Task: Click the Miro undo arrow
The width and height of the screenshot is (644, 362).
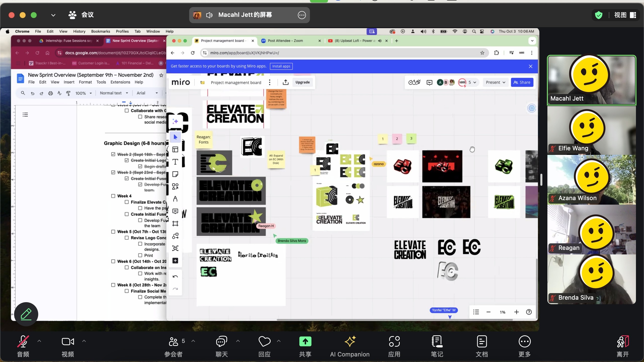Action: (175, 277)
